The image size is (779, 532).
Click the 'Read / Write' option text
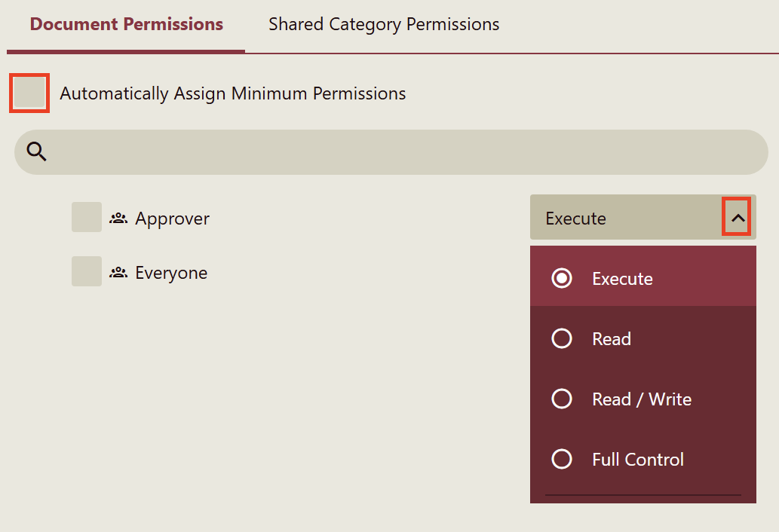point(642,399)
